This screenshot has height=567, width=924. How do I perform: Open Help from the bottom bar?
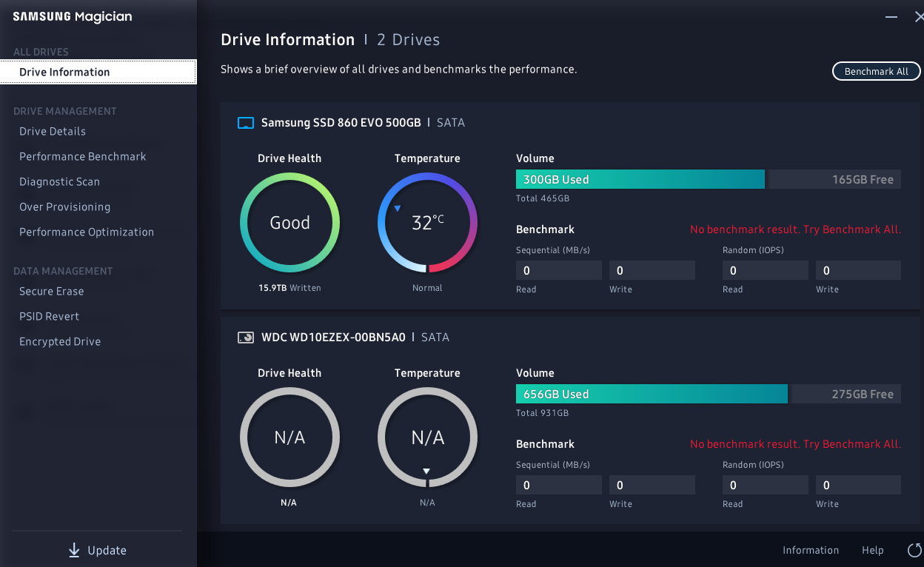(872, 550)
